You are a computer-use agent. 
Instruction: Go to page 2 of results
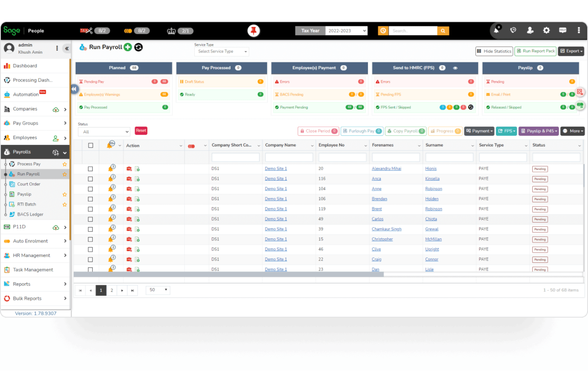pyautogui.click(x=112, y=290)
